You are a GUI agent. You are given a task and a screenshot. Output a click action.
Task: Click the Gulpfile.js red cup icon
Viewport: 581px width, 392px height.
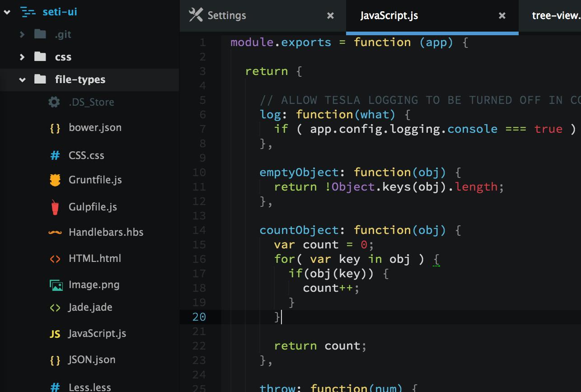[x=54, y=206]
